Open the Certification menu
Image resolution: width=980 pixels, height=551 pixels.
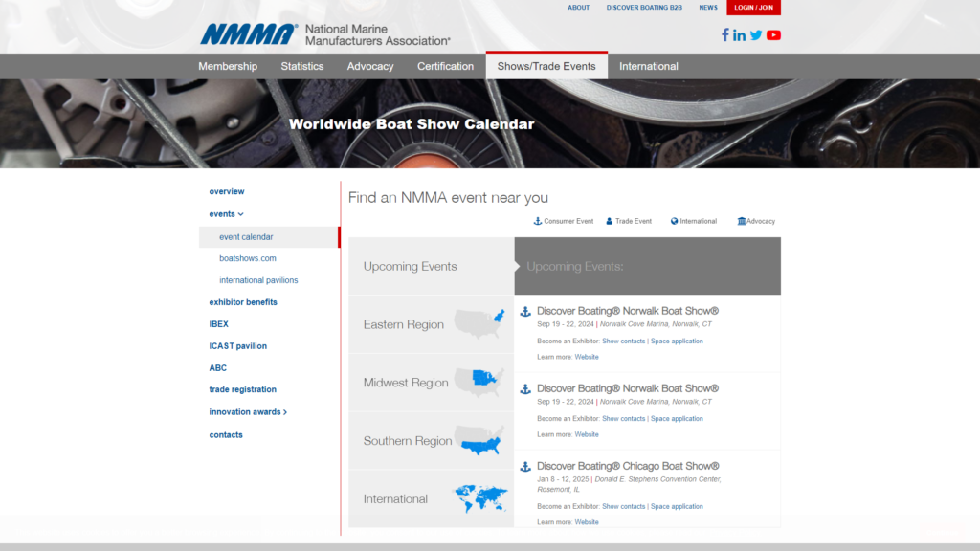pos(445,66)
